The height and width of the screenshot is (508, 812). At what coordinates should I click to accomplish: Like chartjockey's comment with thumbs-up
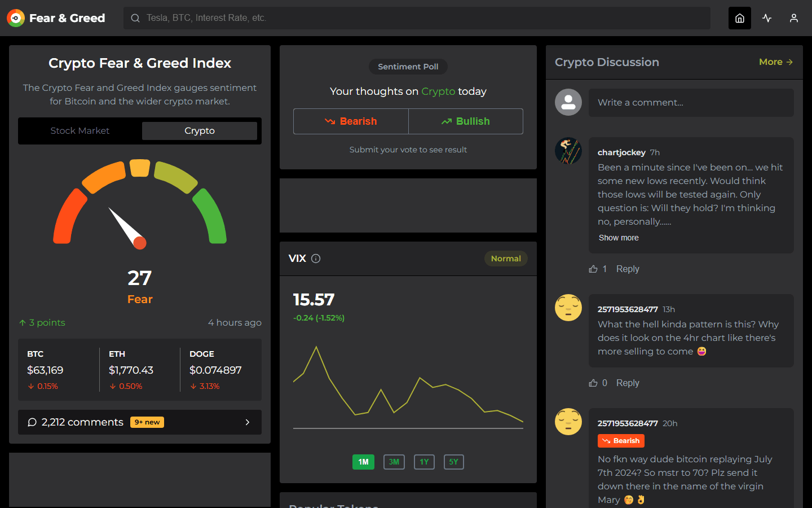[x=593, y=269]
